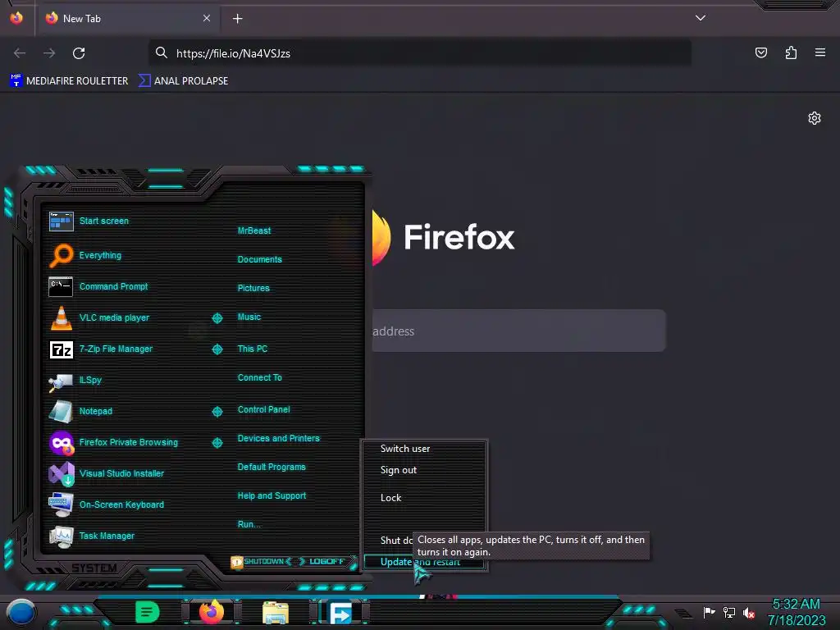Switch to the New Tab tab
840x630 pixels.
tap(127, 18)
